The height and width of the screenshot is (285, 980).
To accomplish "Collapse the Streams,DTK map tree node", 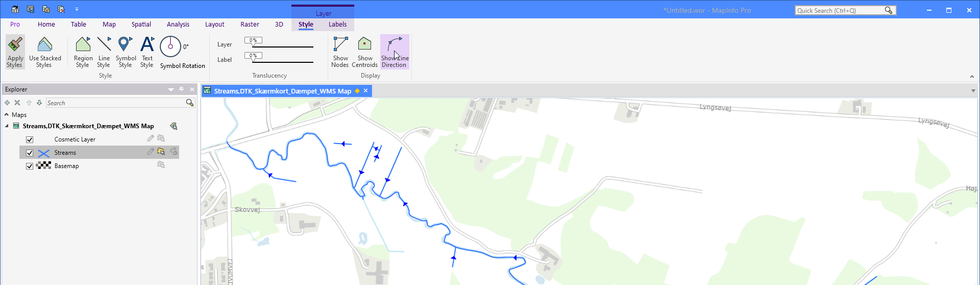I will 7,126.
